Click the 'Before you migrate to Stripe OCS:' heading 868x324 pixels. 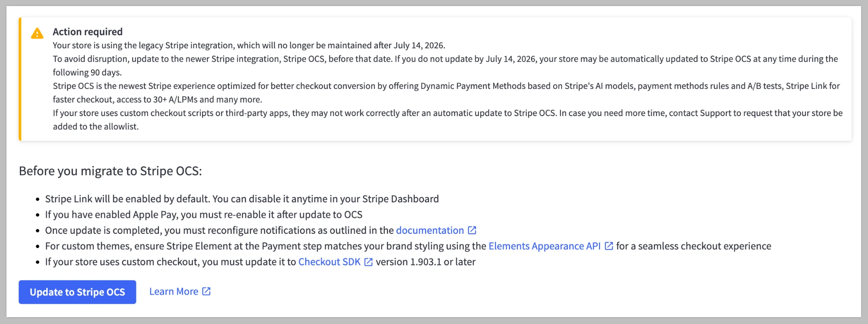tap(111, 171)
